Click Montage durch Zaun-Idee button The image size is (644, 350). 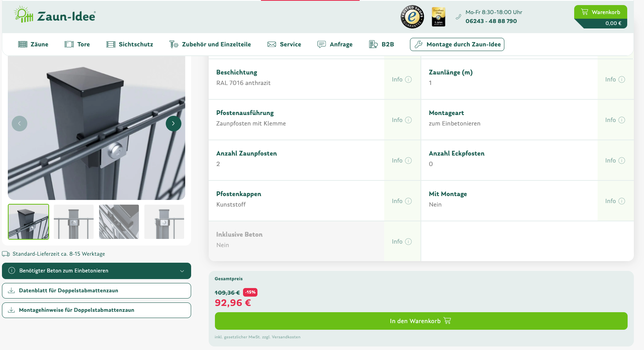(457, 44)
